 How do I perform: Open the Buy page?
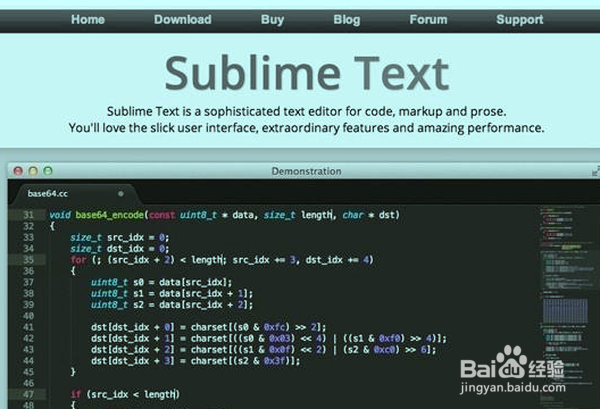[272, 20]
